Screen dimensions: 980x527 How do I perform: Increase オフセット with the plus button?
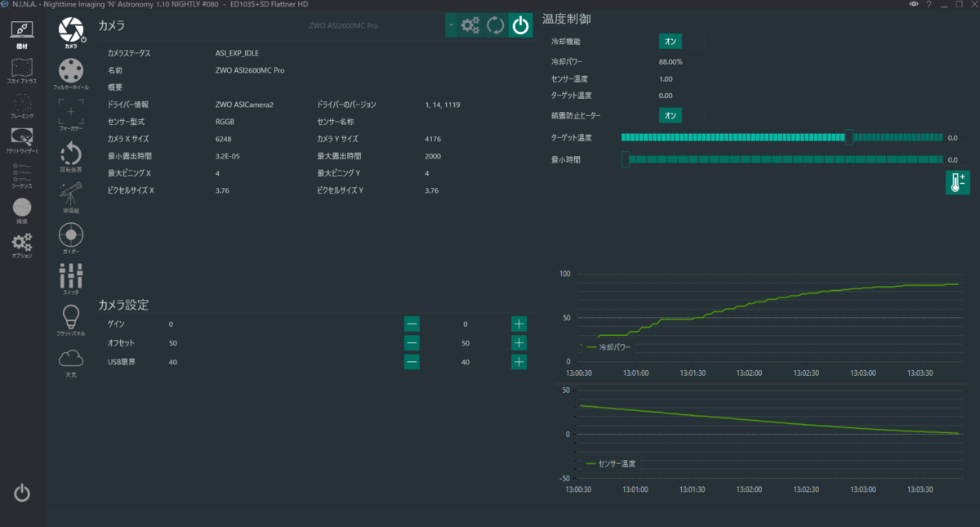click(x=519, y=343)
